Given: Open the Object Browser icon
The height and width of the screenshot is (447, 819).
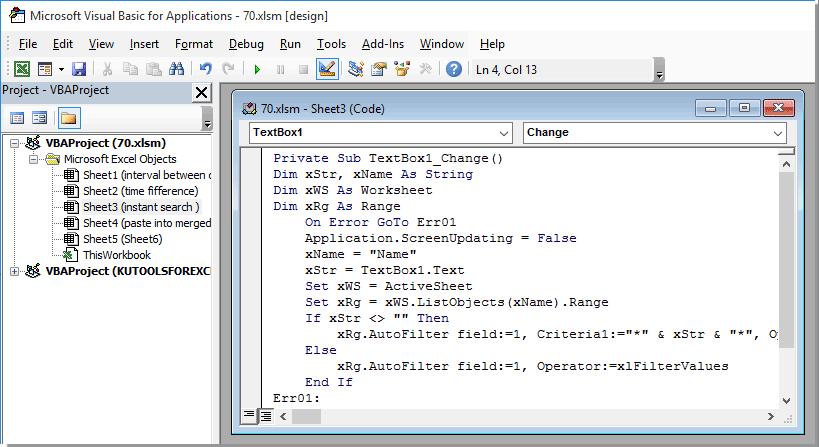Looking at the screenshot, I should coord(402,69).
